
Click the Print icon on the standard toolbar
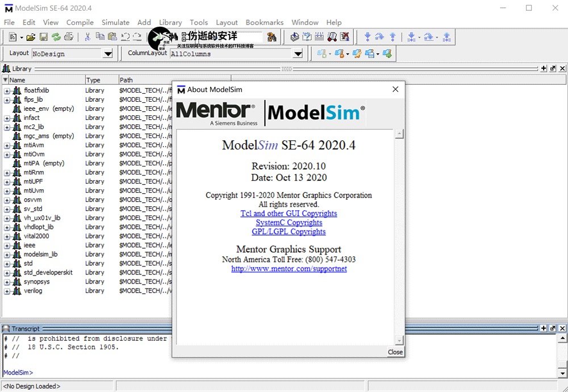pyautogui.click(x=68, y=36)
